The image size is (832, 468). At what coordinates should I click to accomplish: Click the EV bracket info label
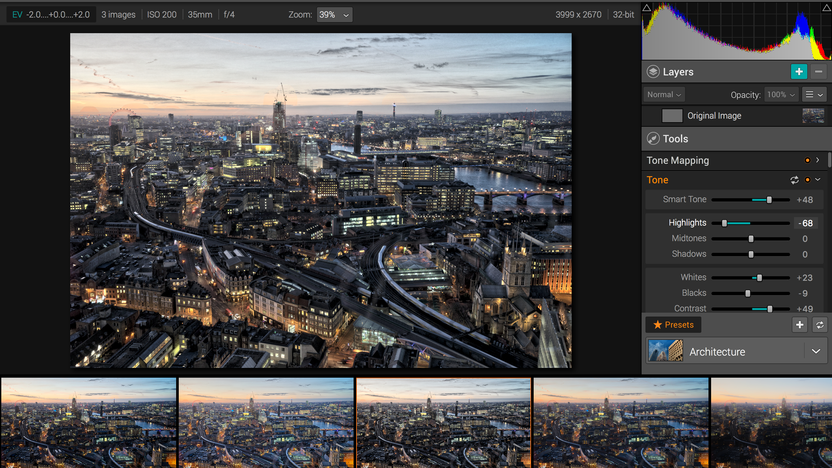coord(51,15)
